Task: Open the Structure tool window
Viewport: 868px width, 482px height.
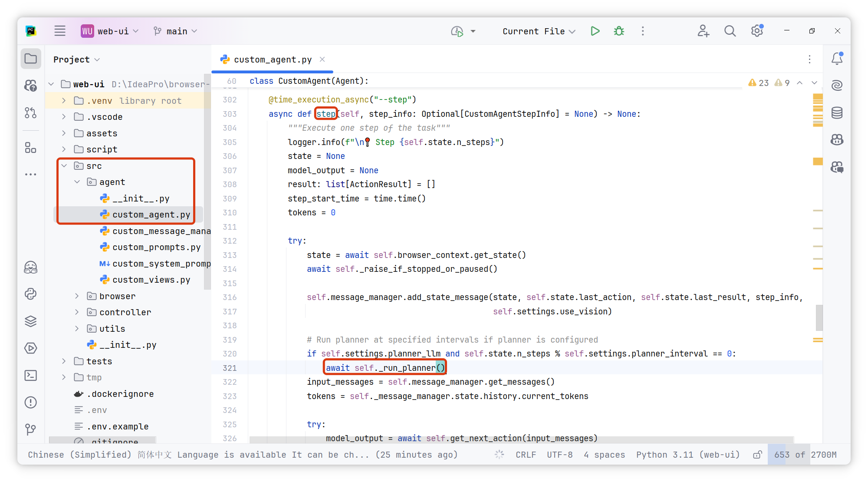Action: point(31,148)
